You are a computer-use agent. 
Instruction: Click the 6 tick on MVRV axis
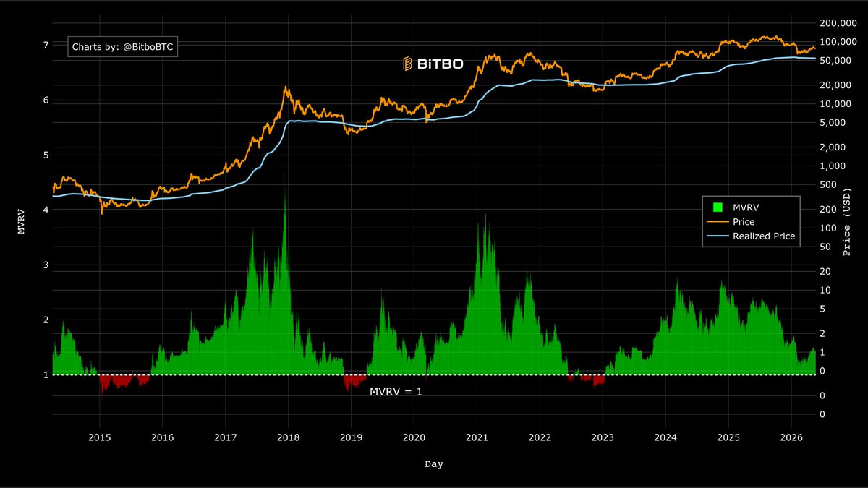pyautogui.click(x=46, y=100)
